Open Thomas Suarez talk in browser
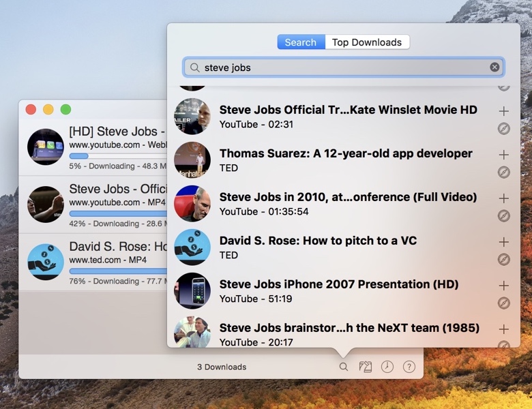 (x=504, y=172)
